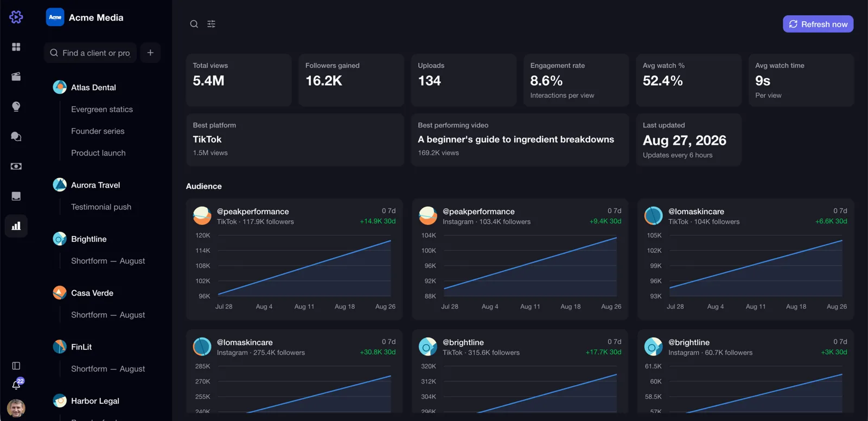This screenshot has width=868, height=421.
Task: Click Last updated Aug 27, 2026 card
Action: 688,140
